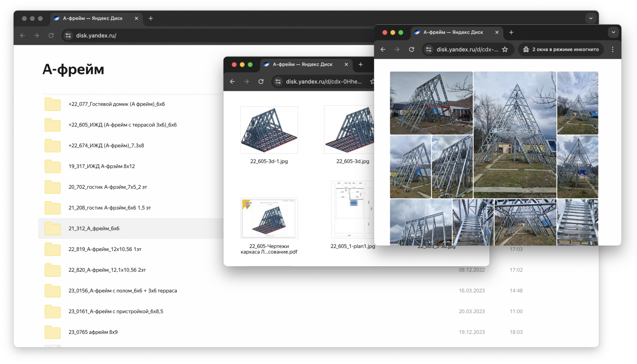Click the back arrow in the rear folder-list window
637x364 pixels.
click(x=22, y=36)
